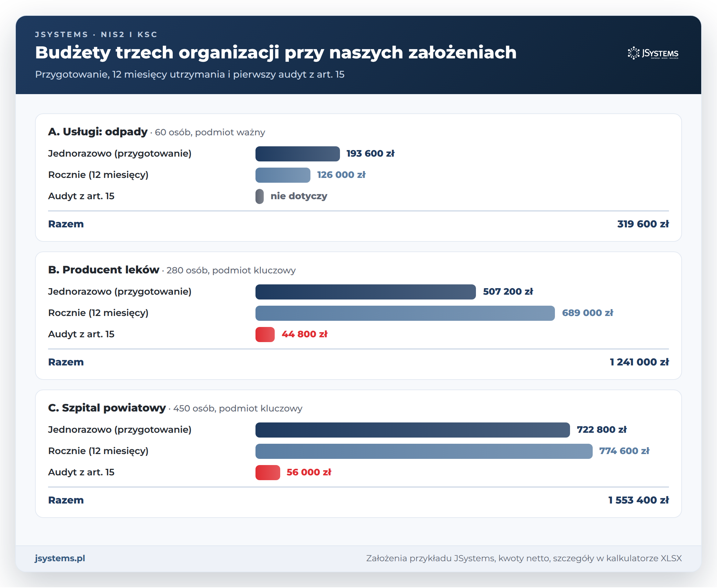Open the jsystems.pl footer link
Image resolution: width=717 pixels, height=588 pixels.
pyautogui.click(x=60, y=558)
